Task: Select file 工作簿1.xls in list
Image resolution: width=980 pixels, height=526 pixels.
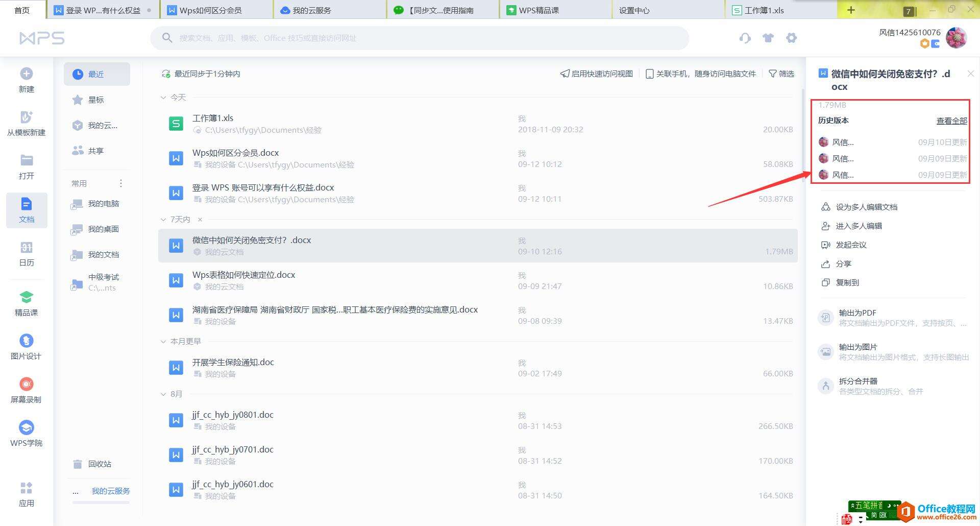Action: tap(478, 124)
